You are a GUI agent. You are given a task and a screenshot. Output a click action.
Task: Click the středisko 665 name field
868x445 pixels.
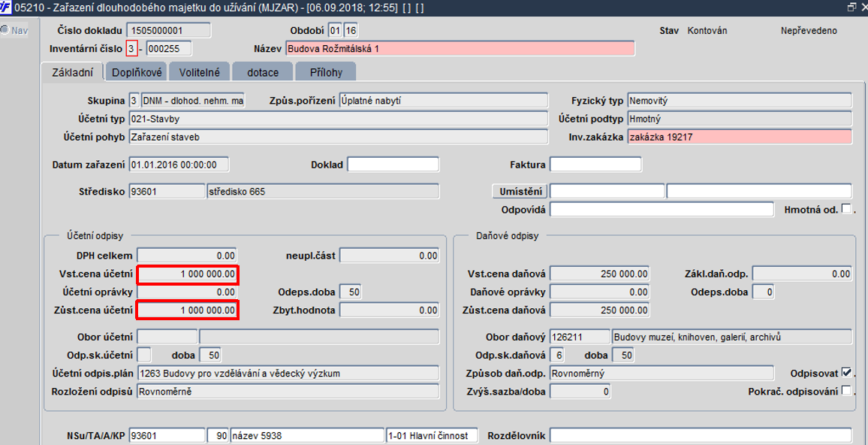pos(323,191)
